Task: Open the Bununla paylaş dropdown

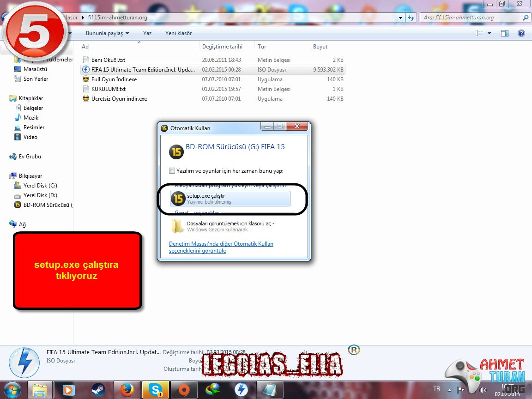Action: click(107, 33)
